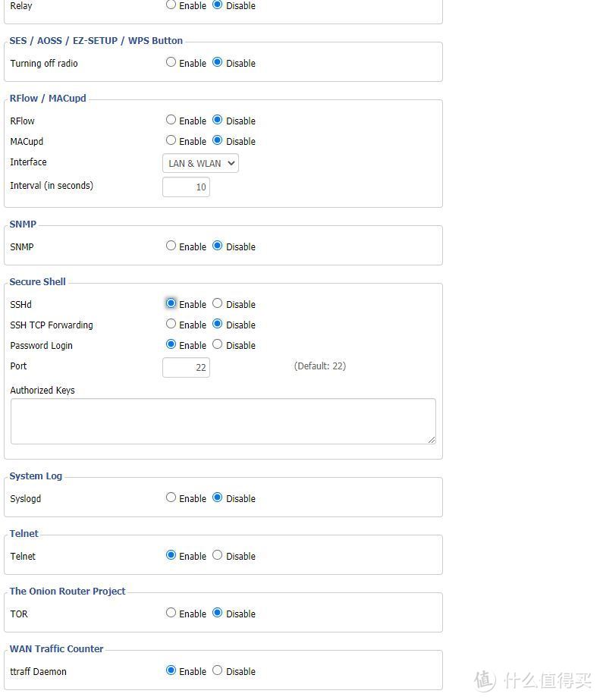Image resolution: width=600 pixels, height=700 pixels.
Task: Enable MACupd radio option
Action: (x=171, y=140)
